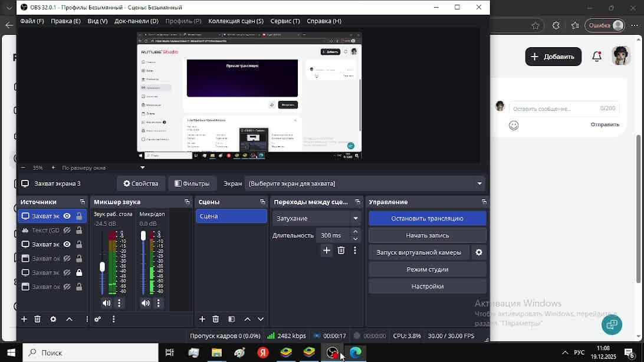Click Остановить трансляцию button
The width and height of the screenshot is (644, 362).
click(427, 218)
